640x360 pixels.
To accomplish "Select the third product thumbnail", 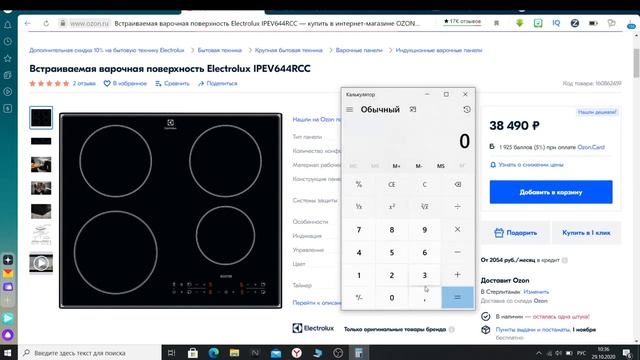I will (41, 164).
